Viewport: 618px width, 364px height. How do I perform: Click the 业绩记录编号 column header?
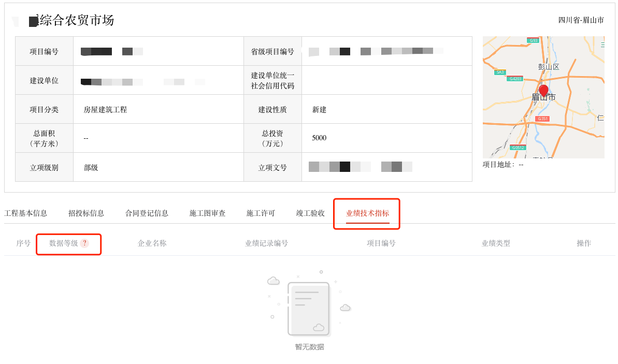pyautogui.click(x=266, y=243)
